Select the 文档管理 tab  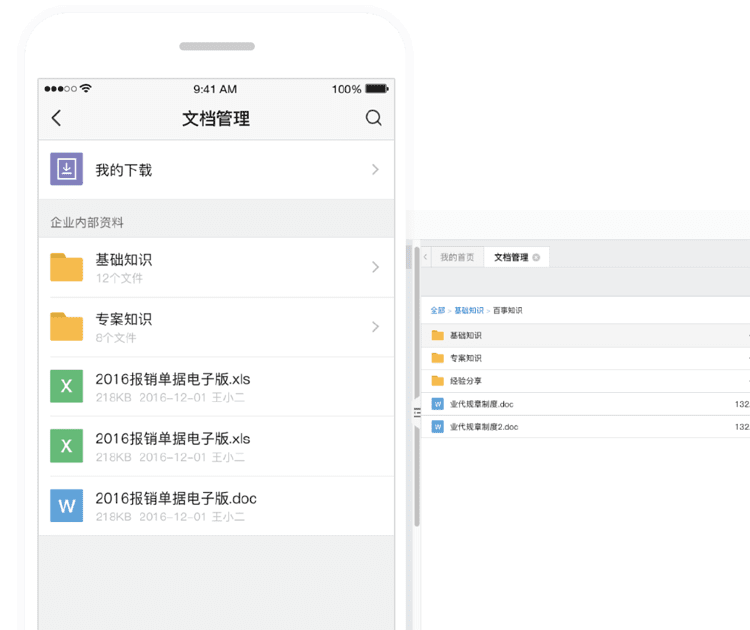point(511,258)
